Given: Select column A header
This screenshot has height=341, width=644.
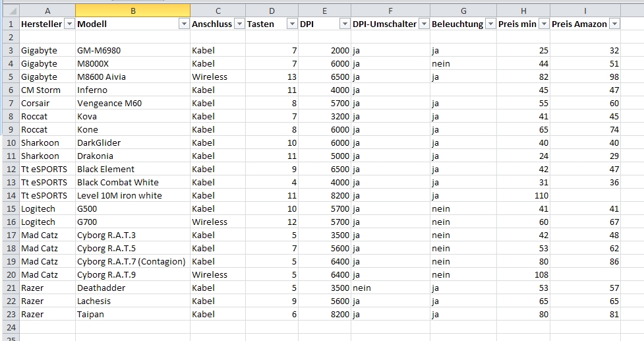Looking at the screenshot, I should [x=47, y=11].
